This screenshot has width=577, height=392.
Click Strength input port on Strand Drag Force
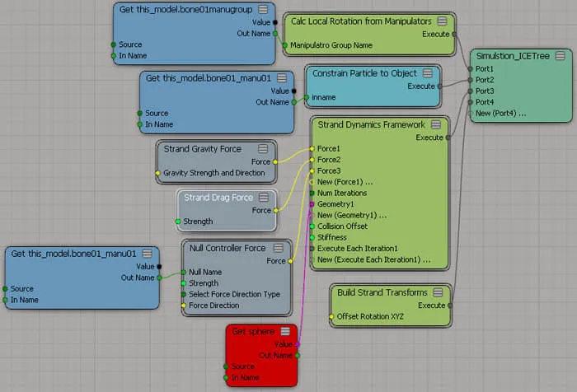[178, 222]
